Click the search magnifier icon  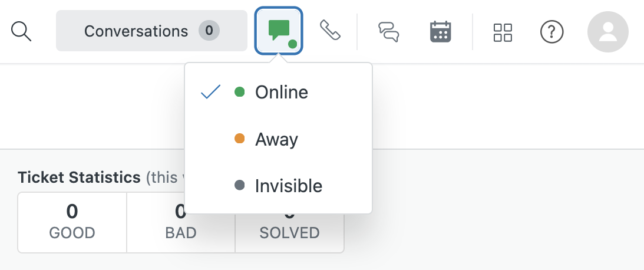[21, 31]
